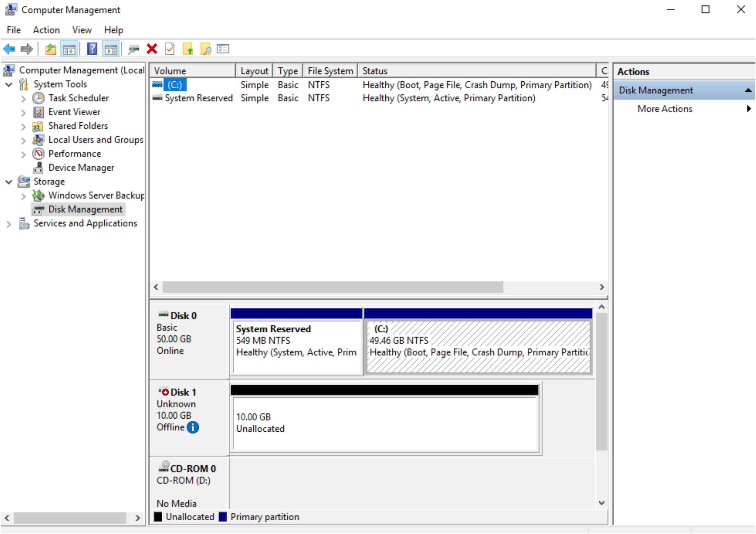Screen dimensions: 756x534
Task: Select Device Manager in the tree
Action: pyautogui.click(x=81, y=168)
